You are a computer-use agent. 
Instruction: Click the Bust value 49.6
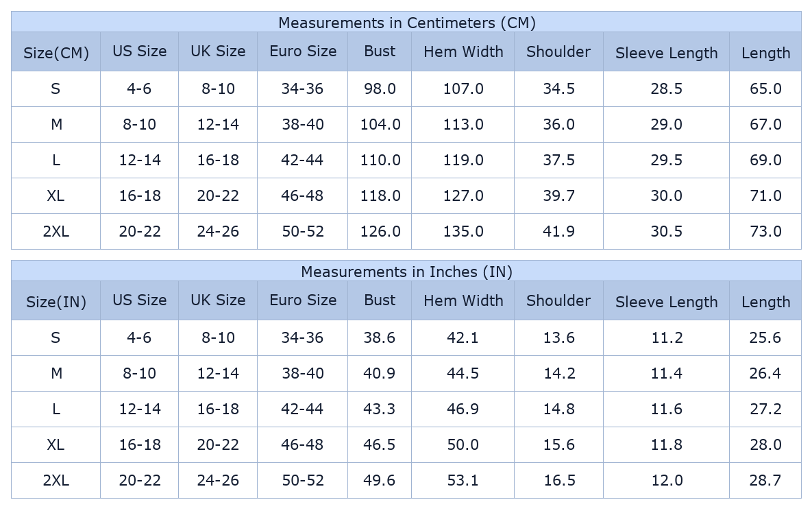[380, 481]
